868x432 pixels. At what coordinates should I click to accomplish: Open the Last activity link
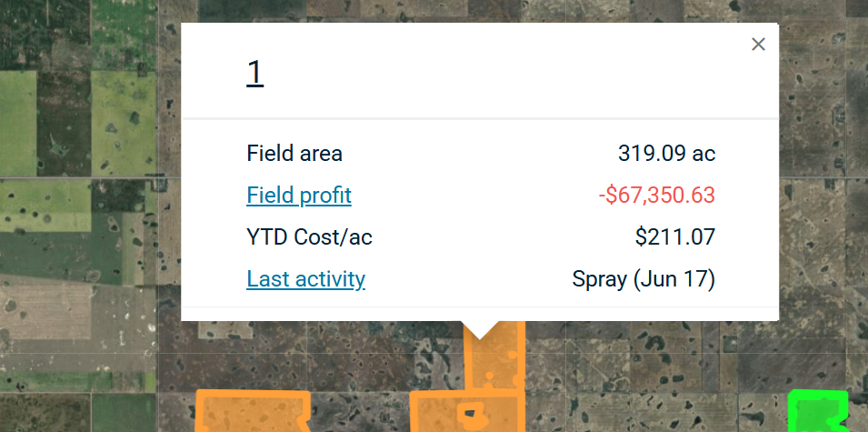[305, 279]
